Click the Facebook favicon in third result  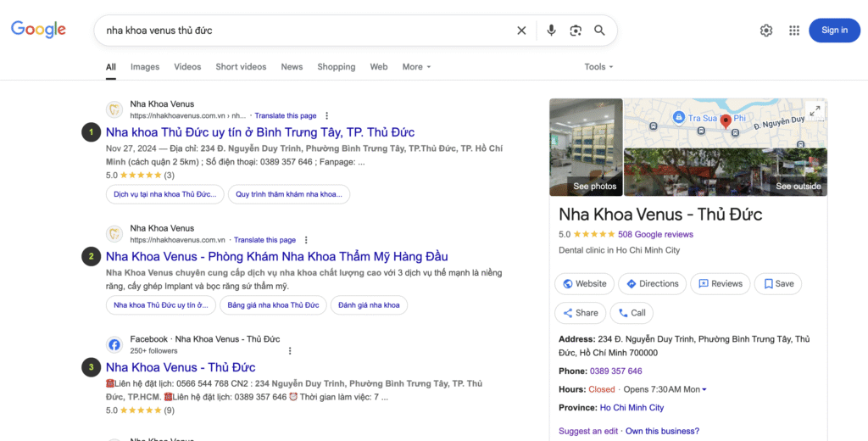[x=114, y=344]
